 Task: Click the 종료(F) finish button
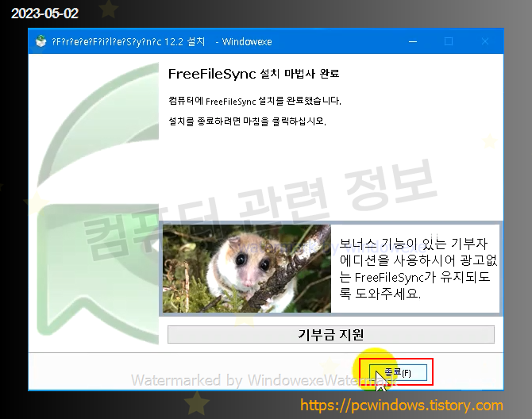tap(398, 372)
